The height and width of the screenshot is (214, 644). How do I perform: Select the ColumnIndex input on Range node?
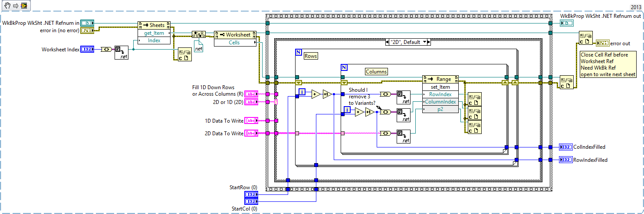click(x=440, y=102)
